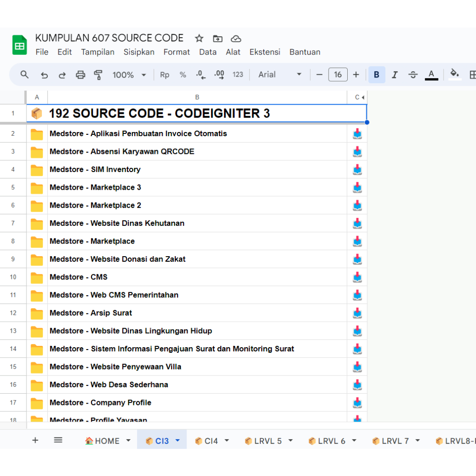Toggle italic formatting
Screen dimensions: 476x476
(x=395, y=75)
